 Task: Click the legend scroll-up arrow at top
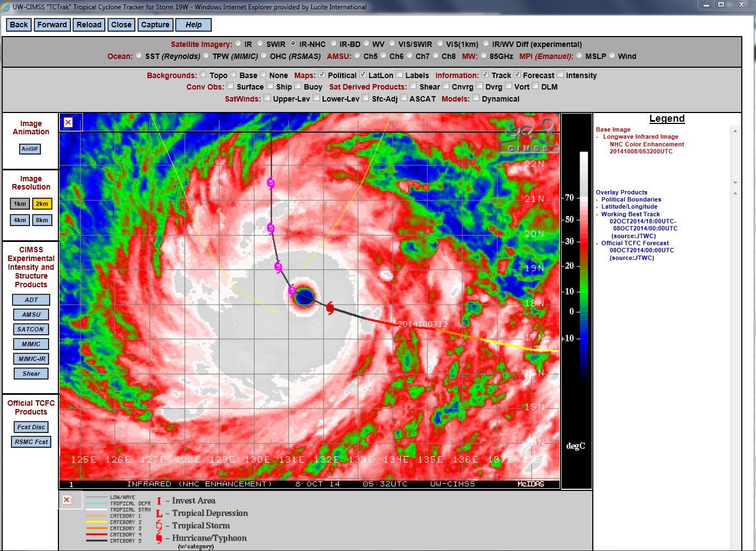735,131
